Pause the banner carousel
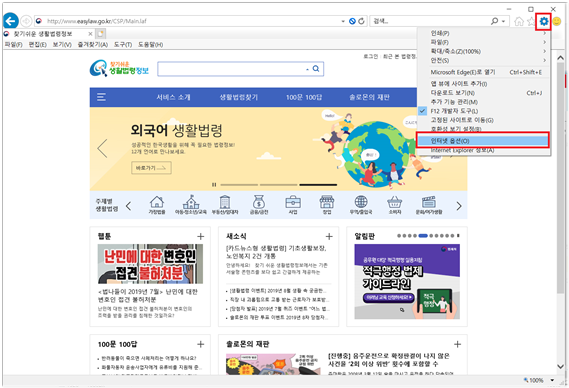Image resolution: width=569 pixels, height=388 pixels. [214, 185]
